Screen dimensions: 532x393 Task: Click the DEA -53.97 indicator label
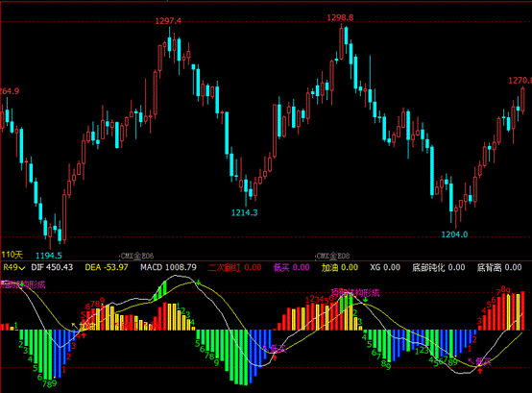pyautogui.click(x=107, y=267)
